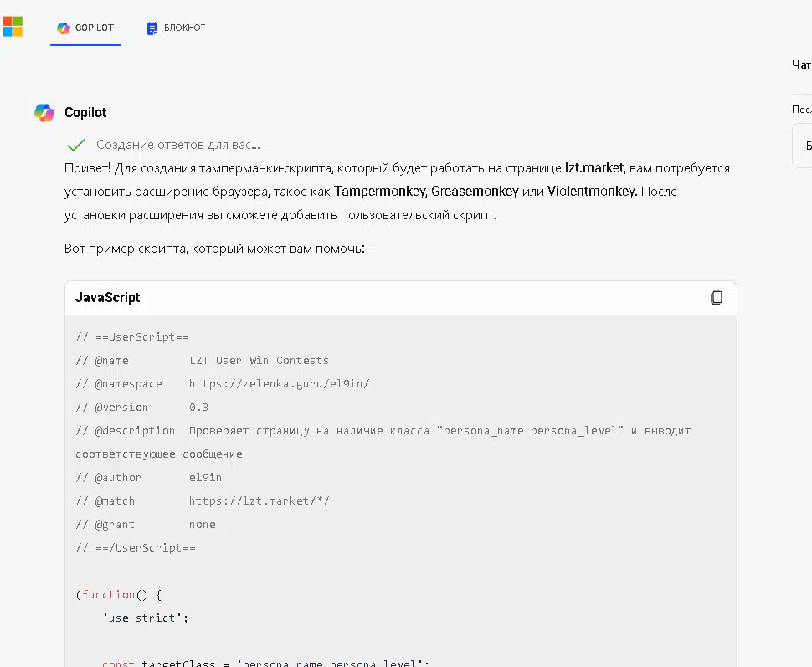Image resolution: width=812 pixels, height=667 pixels.
Task: Switch to the COPILOT tab
Action: point(85,28)
